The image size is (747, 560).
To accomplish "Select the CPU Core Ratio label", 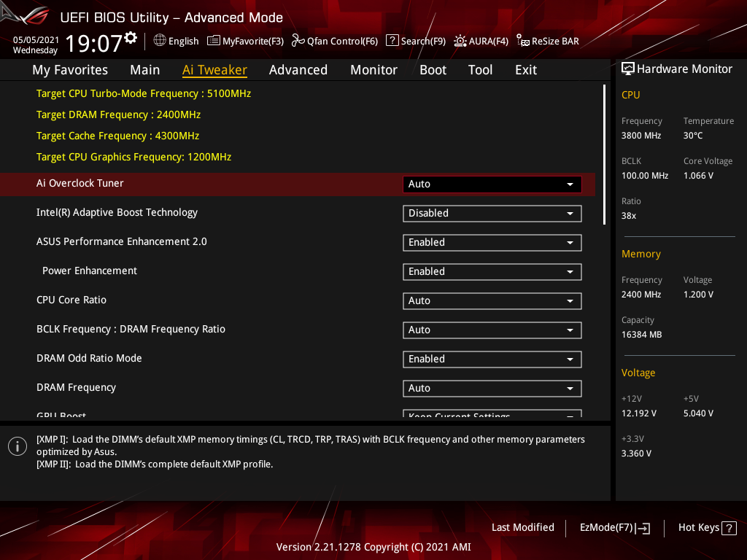I will pyautogui.click(x=71, y=300).
